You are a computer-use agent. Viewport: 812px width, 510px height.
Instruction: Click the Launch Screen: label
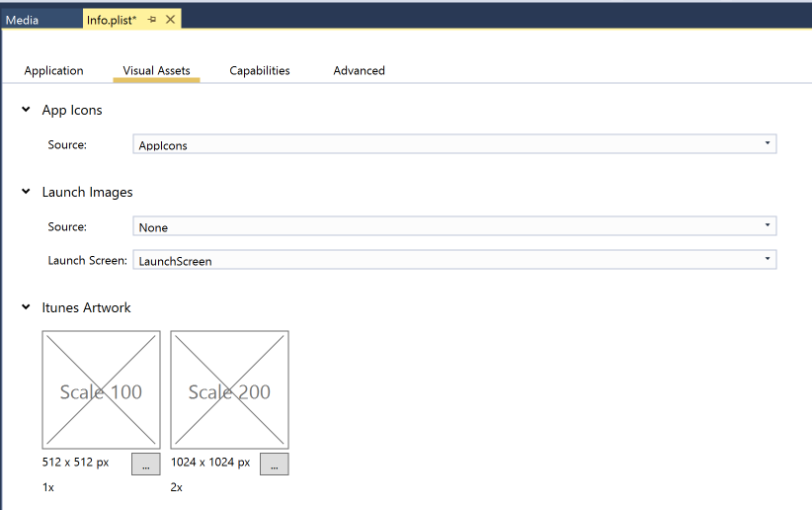tap(87, 260)
